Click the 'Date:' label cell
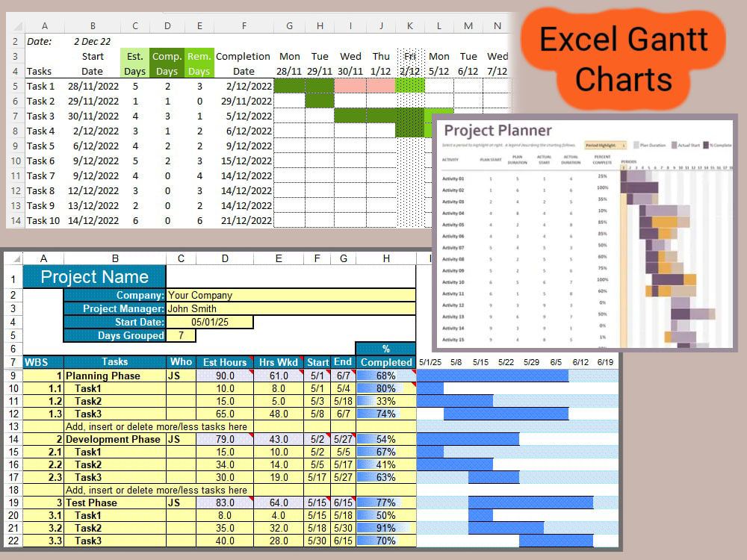Viewport: 747px width, 560px height. pyautogui.click(x=40, y=41)
